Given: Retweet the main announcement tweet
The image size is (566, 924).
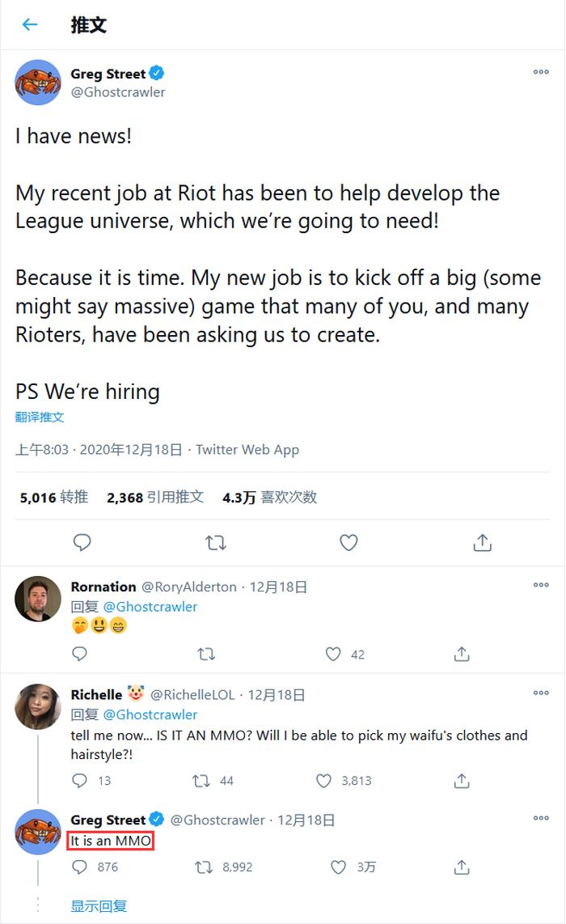Looking at the screenshot, I should pos(216,543).
